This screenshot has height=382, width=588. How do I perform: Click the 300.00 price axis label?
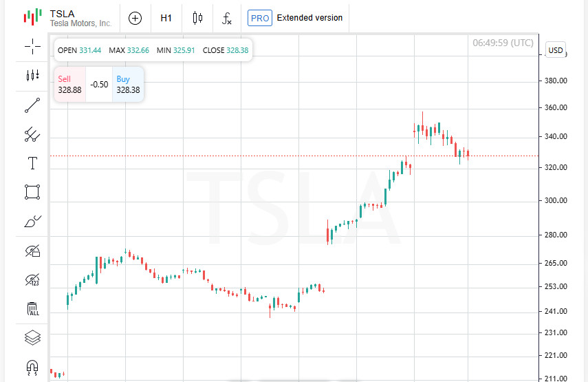click(x=556, y=200)
